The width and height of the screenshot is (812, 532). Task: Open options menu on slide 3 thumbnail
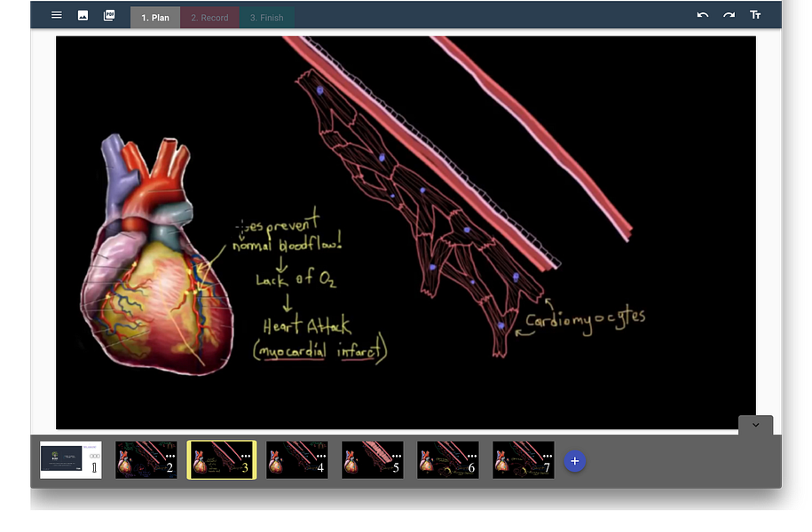(x=246, y=456)
